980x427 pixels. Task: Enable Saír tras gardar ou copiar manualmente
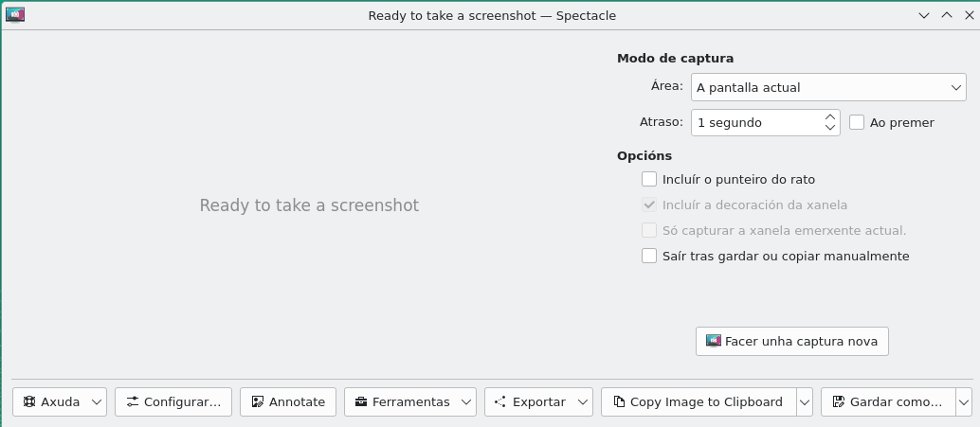coord(649,256)
